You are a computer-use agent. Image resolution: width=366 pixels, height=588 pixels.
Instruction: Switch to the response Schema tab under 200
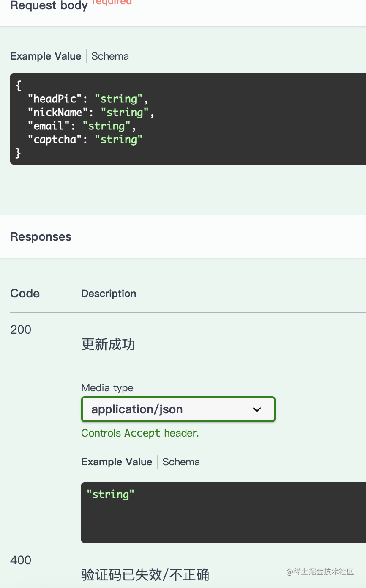point(181,462)
